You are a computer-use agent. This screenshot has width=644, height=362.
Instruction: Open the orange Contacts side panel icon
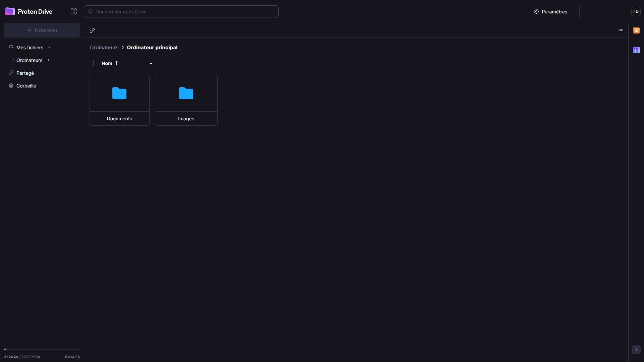(x=636, y=31)
